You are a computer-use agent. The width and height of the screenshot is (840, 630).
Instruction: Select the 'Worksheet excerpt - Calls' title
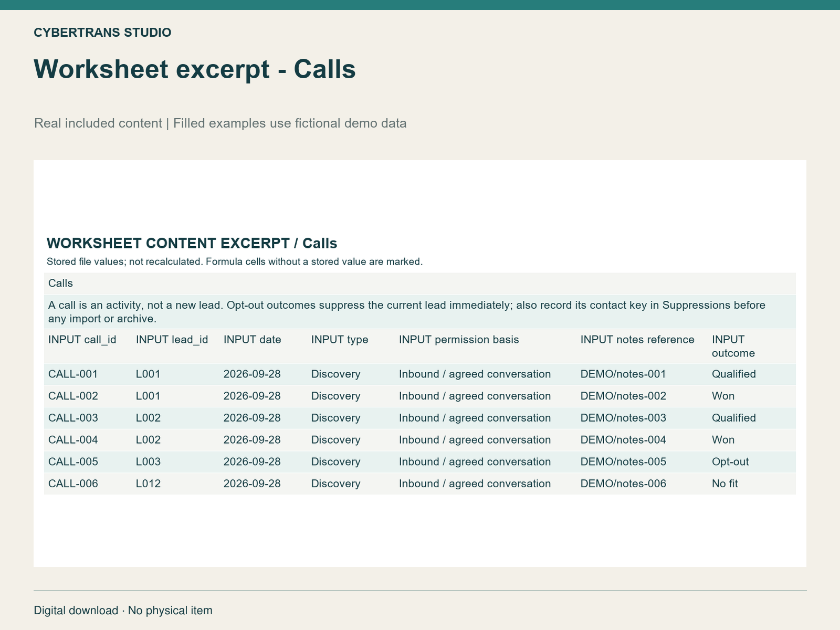tap(195, 69)
